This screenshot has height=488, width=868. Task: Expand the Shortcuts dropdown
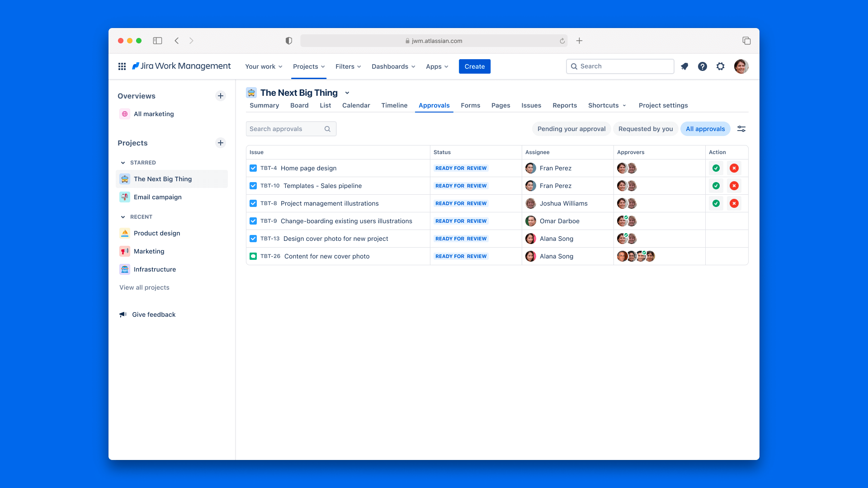point(607,105)
